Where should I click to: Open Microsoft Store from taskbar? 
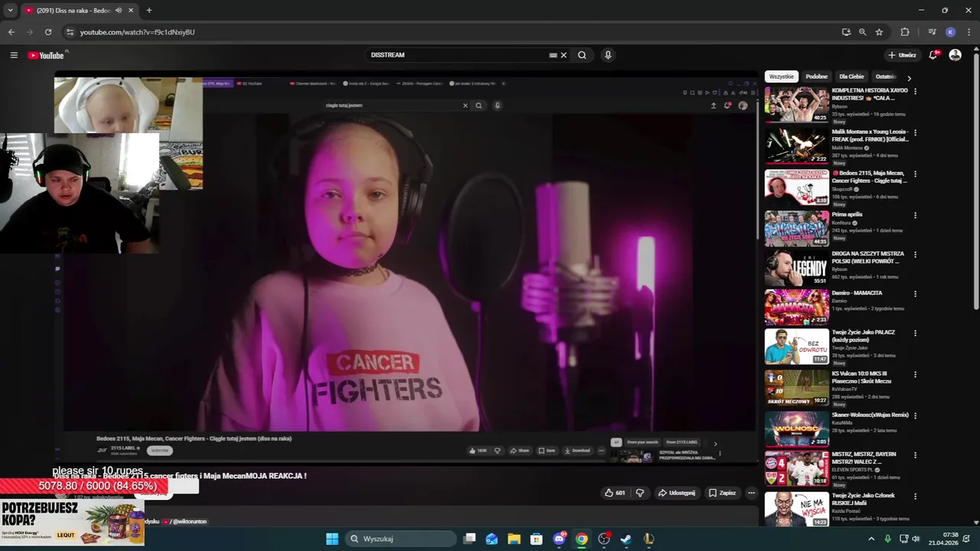point(537,539)
